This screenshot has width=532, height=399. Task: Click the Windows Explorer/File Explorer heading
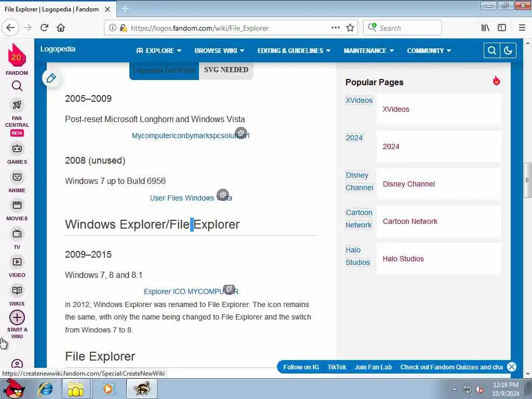click(x=152, y=224)
